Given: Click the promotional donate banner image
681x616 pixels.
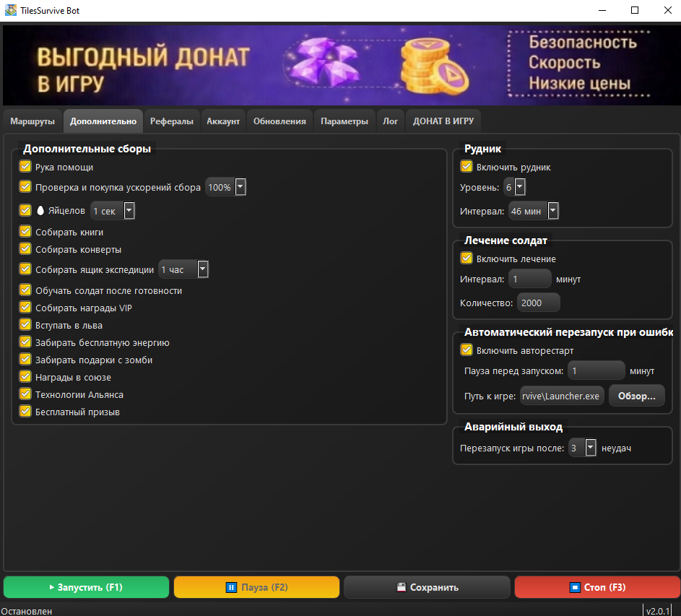Looking at the screenshot, I should coord(340,66).
